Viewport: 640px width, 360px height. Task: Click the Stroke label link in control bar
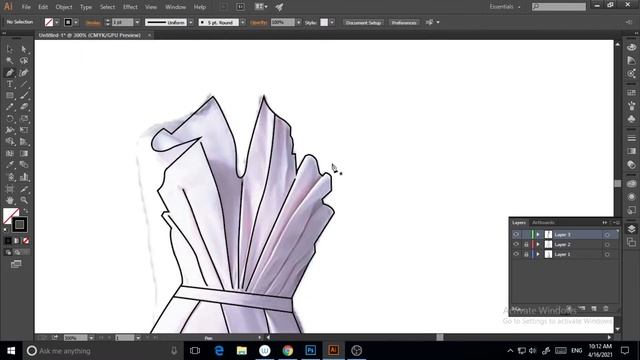click(93, 23)
